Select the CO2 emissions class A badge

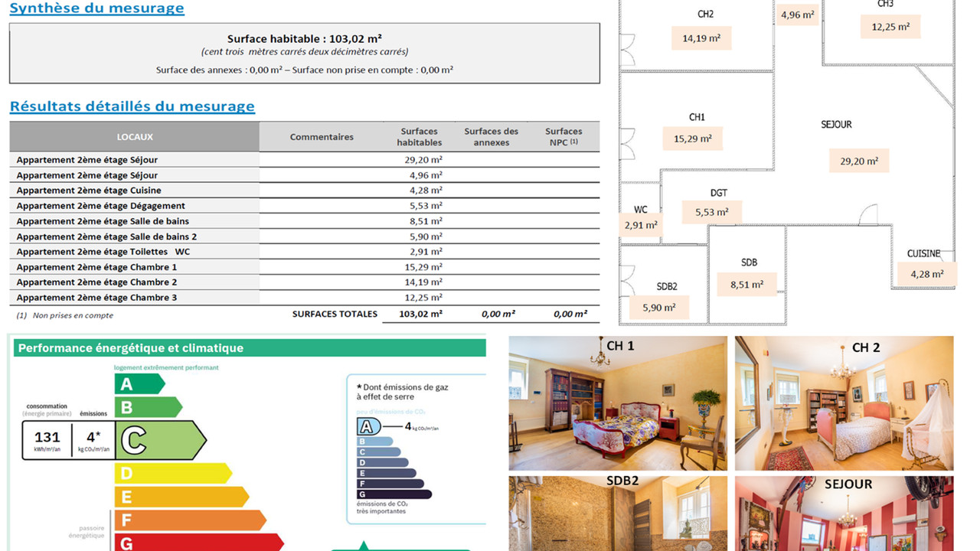pyautogui.click(x=368, y=427)
